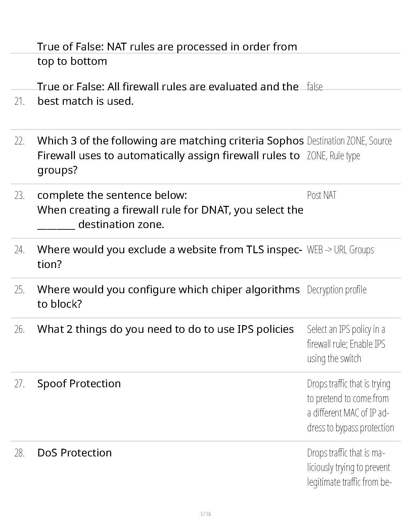The height and width of the screenshot is (532, 411).
Task: Click the 'Post NAT' answer text
Action: [x=321, y=195]
